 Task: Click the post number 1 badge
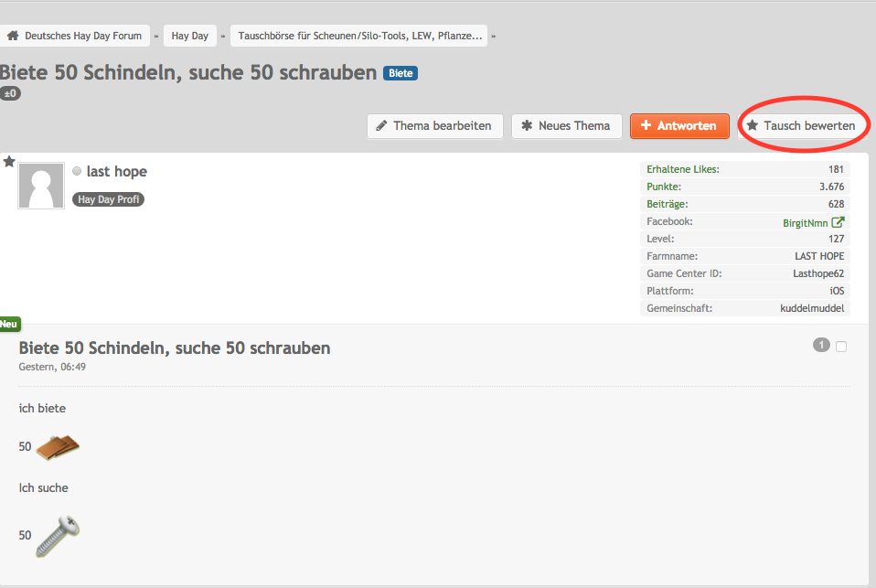(821, 346)
